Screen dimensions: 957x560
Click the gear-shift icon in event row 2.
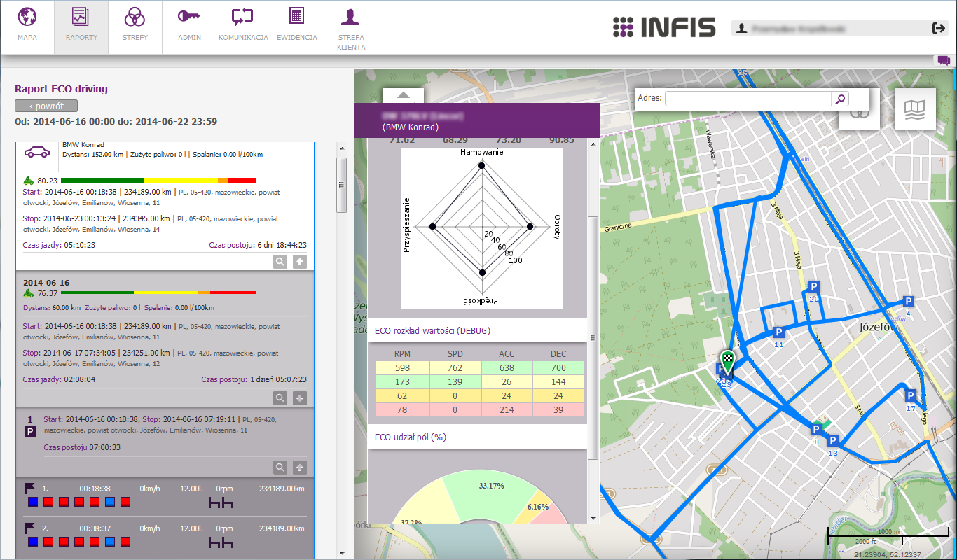221,542
